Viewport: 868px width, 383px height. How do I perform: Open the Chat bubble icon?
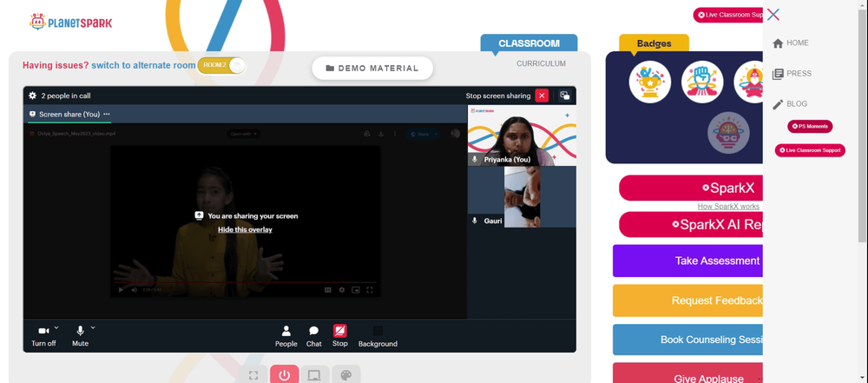tap(314, 331)
